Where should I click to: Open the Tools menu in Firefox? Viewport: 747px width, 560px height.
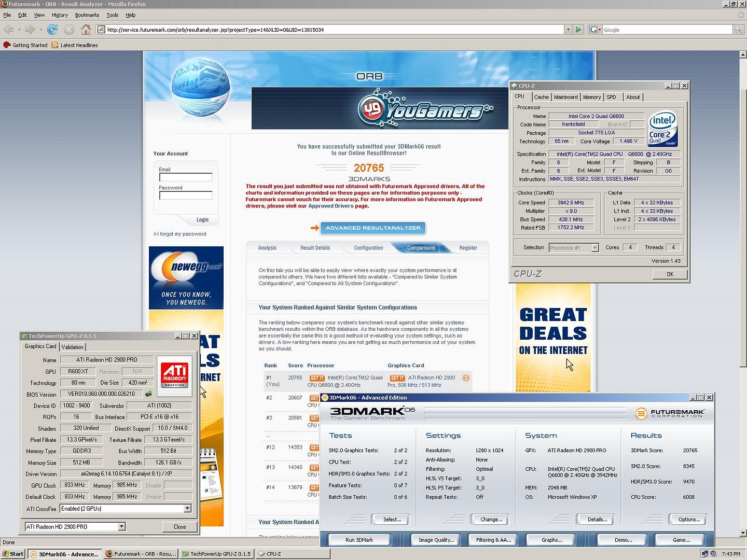[x=113, y=15]
